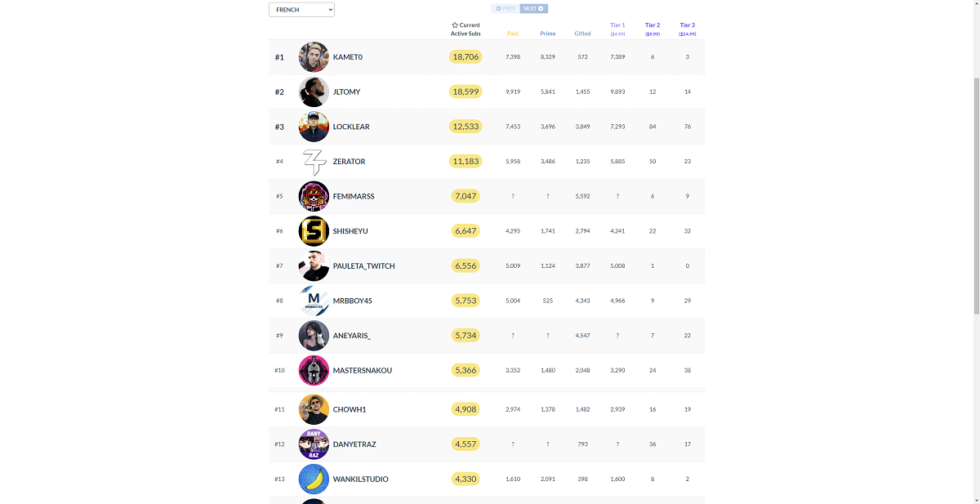Toggle sorting on the Gifted column
The image size is (980, 504).
[x=582, y=33]
